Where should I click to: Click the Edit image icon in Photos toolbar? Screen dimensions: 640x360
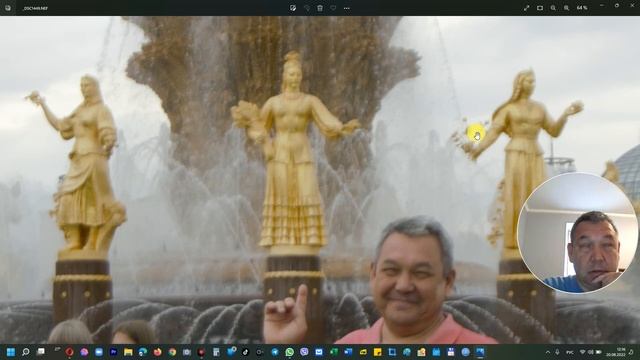[x=293, y=8]
